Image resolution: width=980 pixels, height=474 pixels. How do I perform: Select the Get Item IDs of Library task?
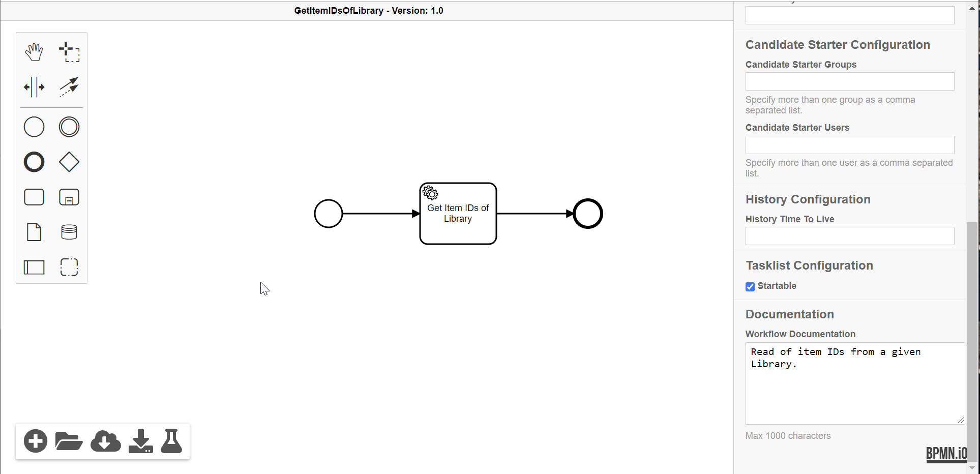(x=458, y=214)
